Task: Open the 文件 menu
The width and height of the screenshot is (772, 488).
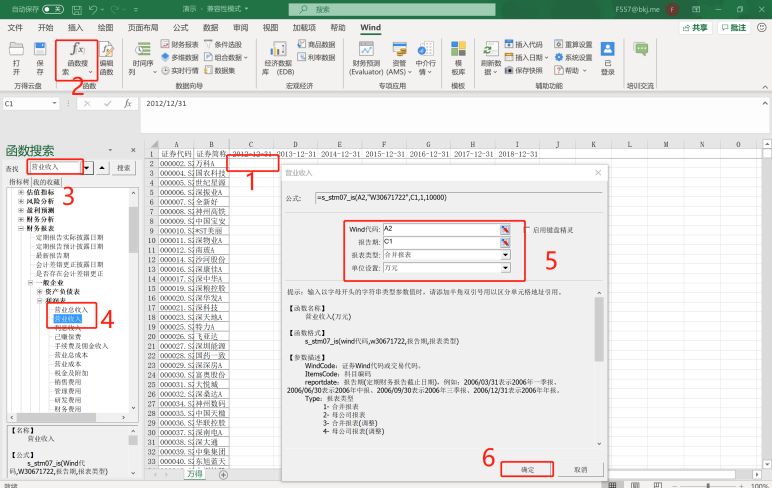Action: pyautogui.click(x=15, y=28)
